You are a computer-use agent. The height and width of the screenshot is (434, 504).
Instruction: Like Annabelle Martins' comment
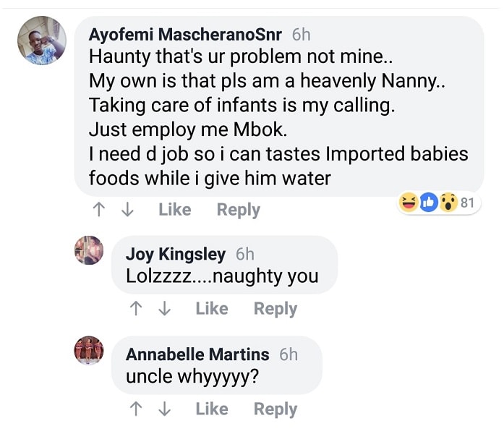211,409
